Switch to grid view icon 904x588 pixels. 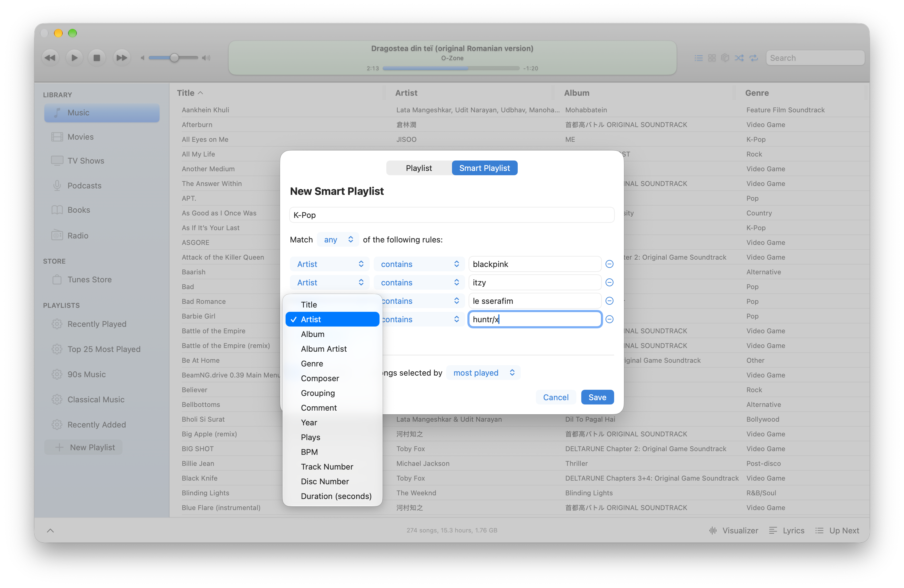[x=712, y=58]
